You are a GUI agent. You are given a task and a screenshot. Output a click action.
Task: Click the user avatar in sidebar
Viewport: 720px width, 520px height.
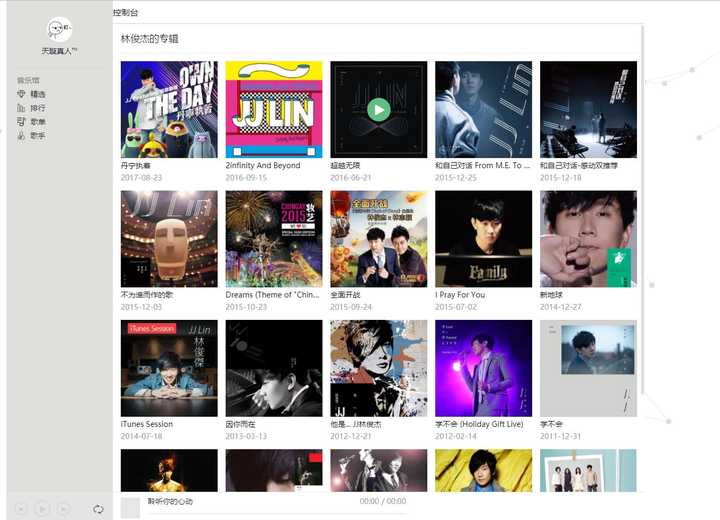point(60,30)
